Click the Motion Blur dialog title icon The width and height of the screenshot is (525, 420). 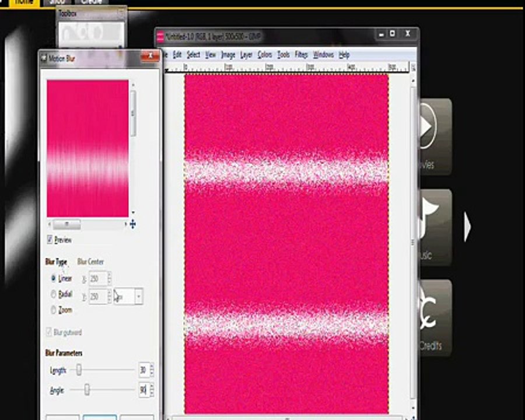click(x=44, y=58)
